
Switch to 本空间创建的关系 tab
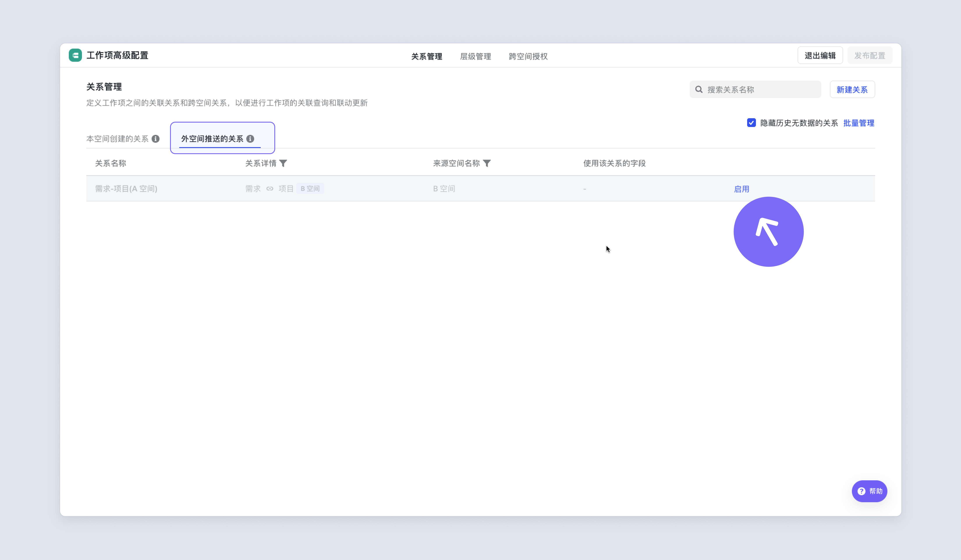click(x=117, y=139)
